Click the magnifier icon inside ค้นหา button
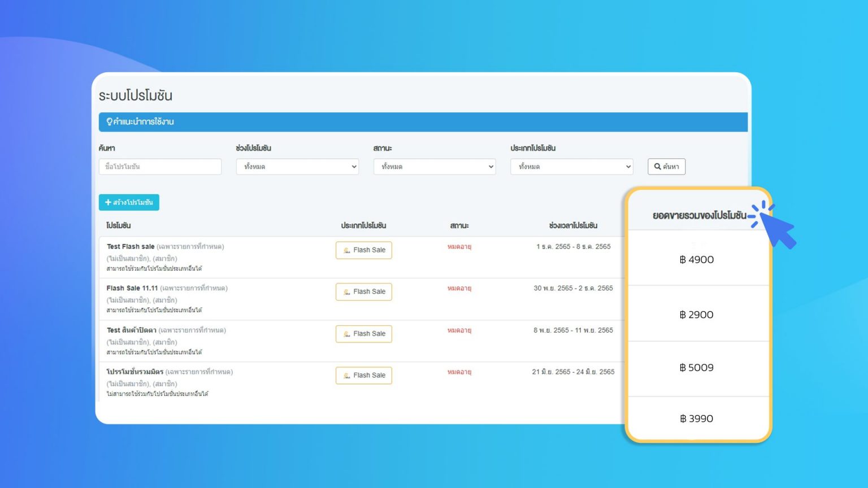Screen dimensions: 868x488 point(657,166)
